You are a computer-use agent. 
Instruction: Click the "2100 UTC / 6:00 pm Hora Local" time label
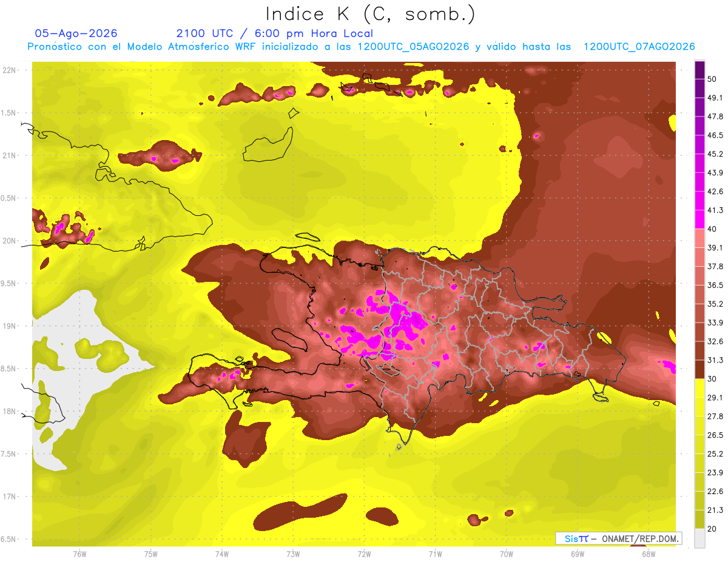coord(274,33)
